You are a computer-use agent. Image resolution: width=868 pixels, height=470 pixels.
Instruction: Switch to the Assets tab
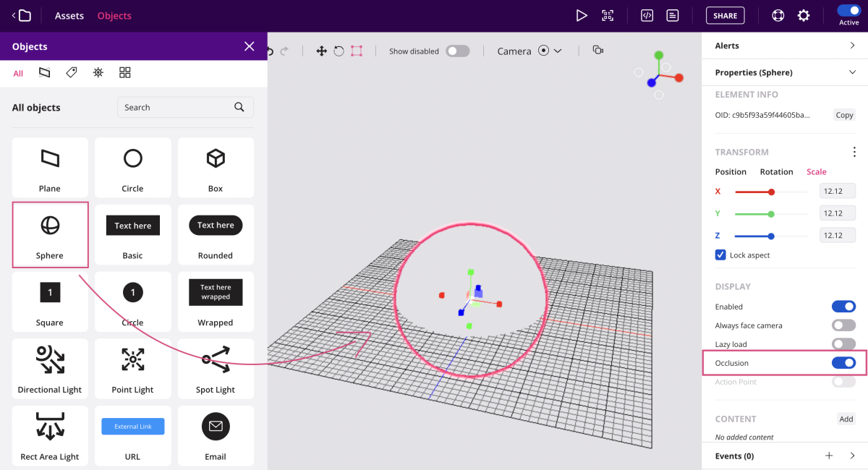tap(69, 15)
